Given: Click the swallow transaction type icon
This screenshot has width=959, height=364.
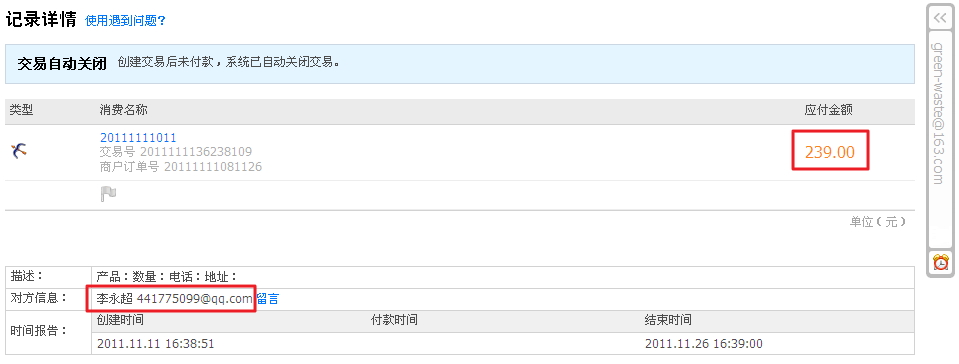Looking at the screenshot, I should [x=18, y=150].
